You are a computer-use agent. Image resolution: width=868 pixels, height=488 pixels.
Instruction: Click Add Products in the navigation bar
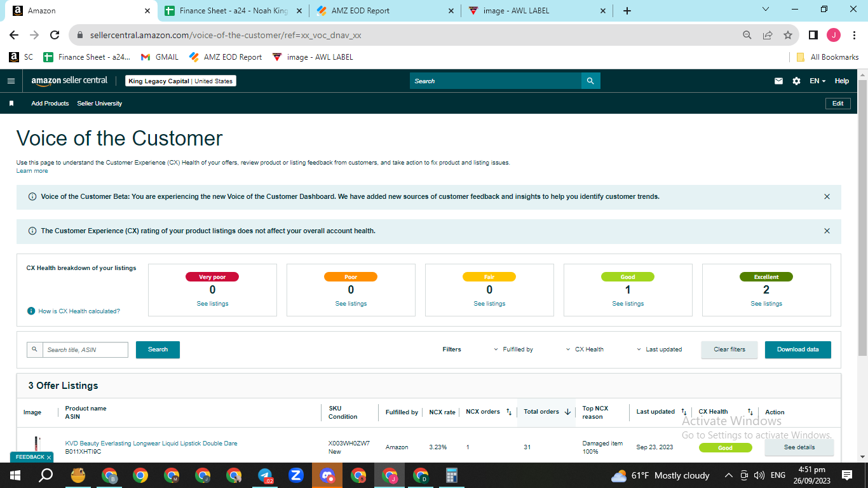click(50, 104)
